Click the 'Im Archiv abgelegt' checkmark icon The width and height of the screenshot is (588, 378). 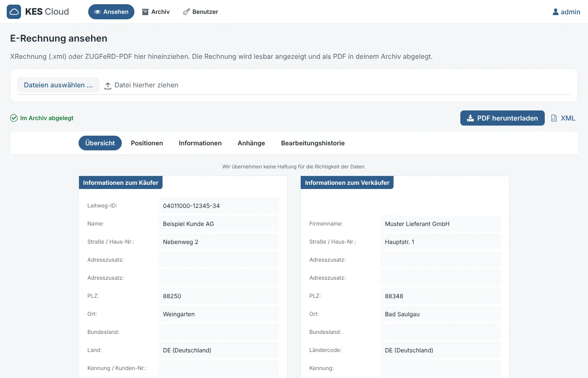14,118
